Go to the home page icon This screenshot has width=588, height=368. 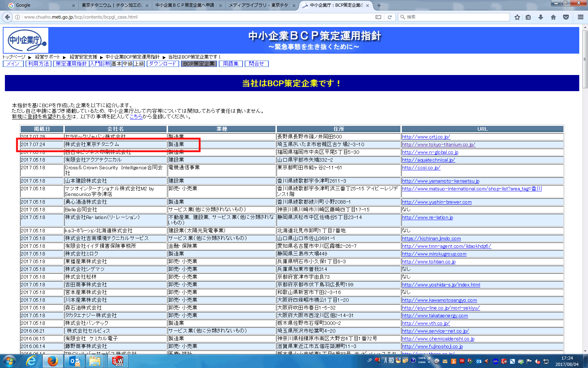[553, 17]
